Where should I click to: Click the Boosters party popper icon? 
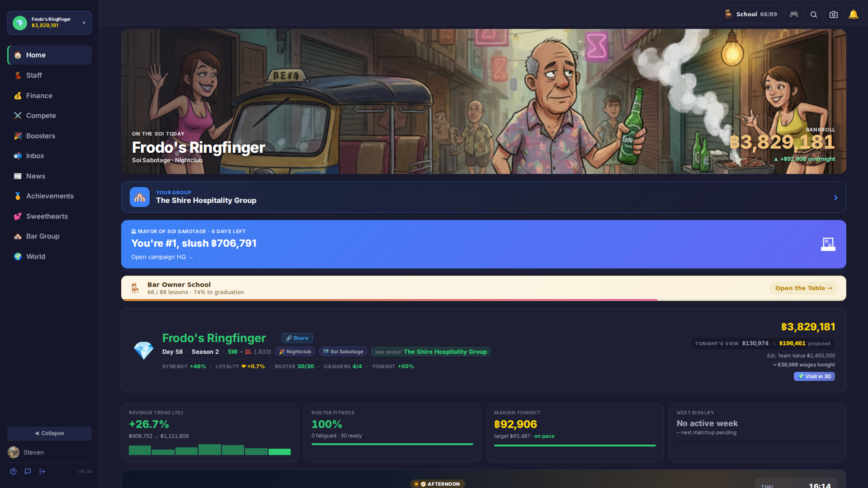(x=18, y=136)
